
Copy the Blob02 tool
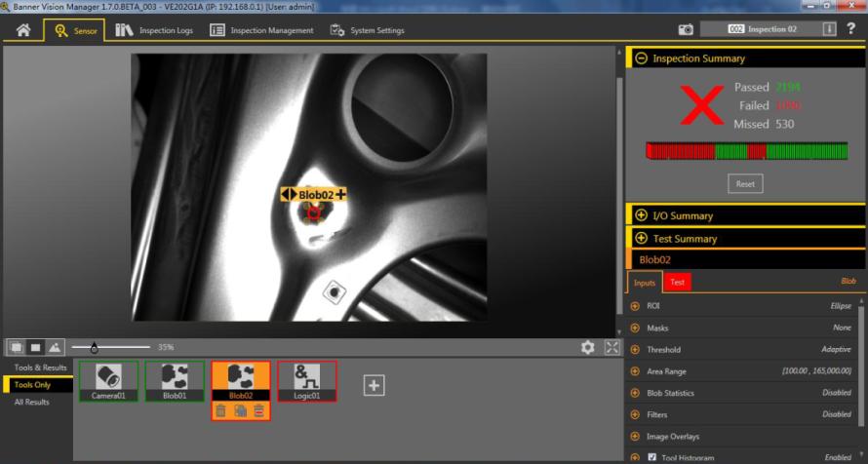click(x=240, y=411)
